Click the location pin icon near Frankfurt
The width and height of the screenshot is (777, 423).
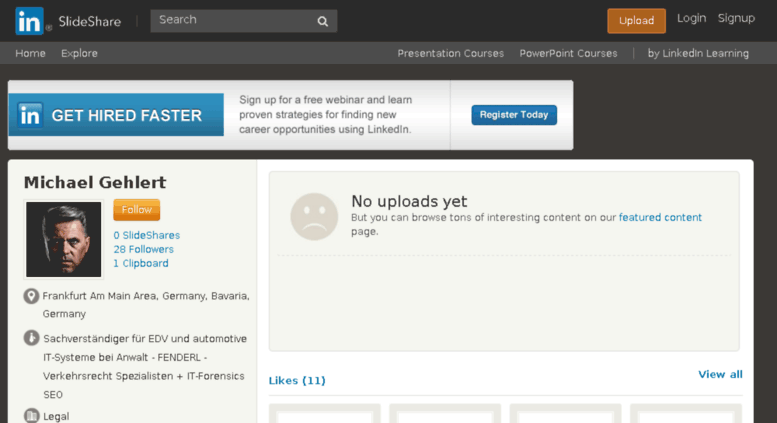click(31, 296)
